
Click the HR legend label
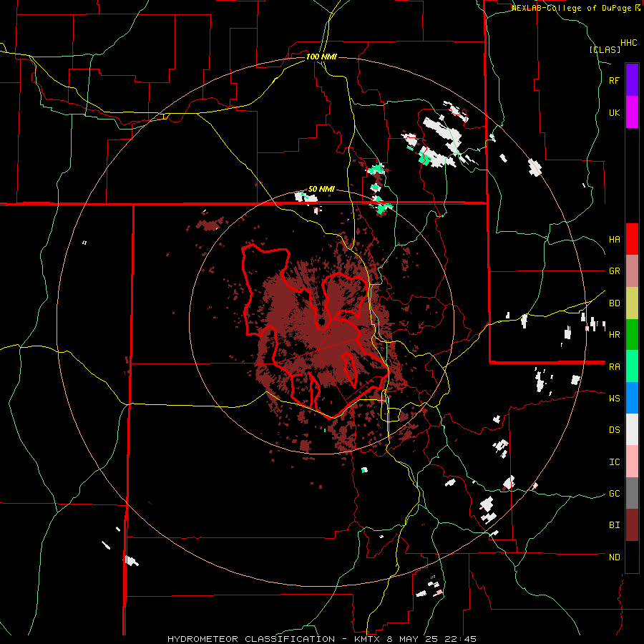tap(614, 334)
